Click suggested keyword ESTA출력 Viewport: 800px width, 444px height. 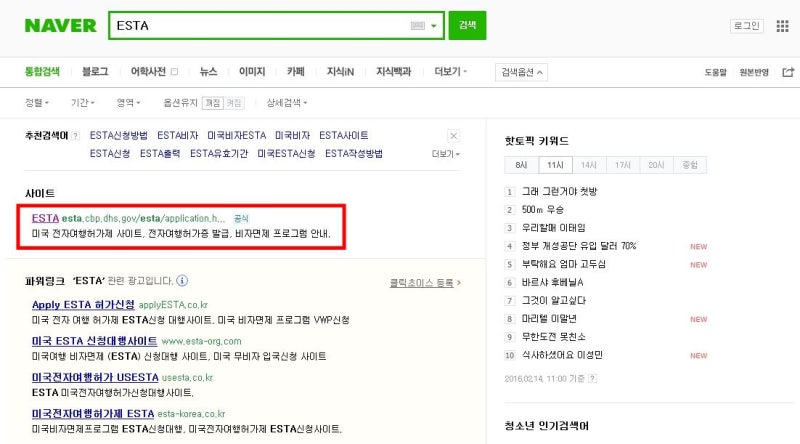tap(160, 154)
